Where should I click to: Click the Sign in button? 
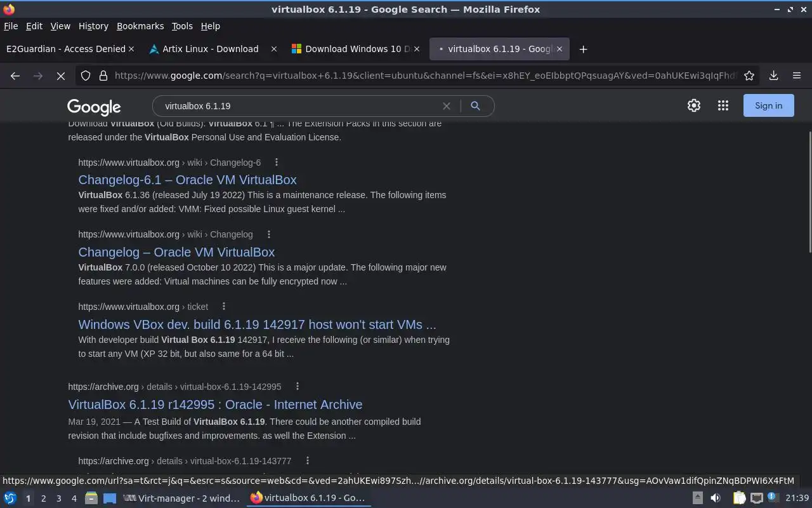pyautogui.click(x=768, y=106)
